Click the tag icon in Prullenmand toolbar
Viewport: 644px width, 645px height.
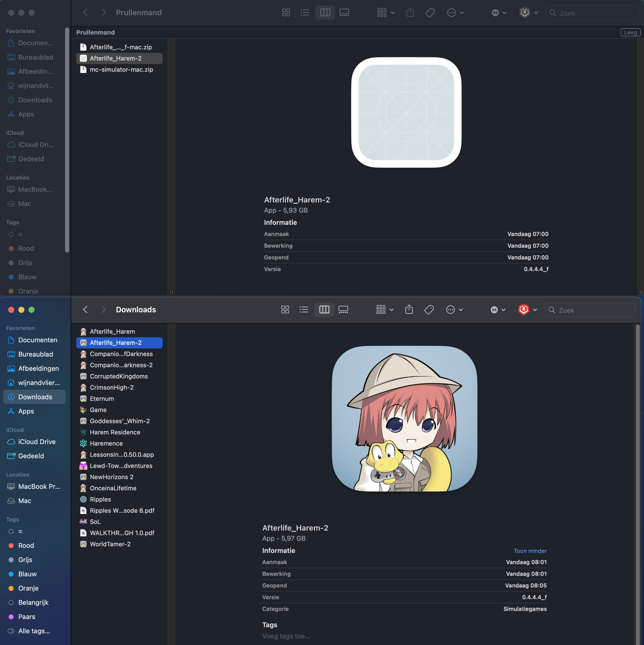pyautogui.click(x=430, y=13)
